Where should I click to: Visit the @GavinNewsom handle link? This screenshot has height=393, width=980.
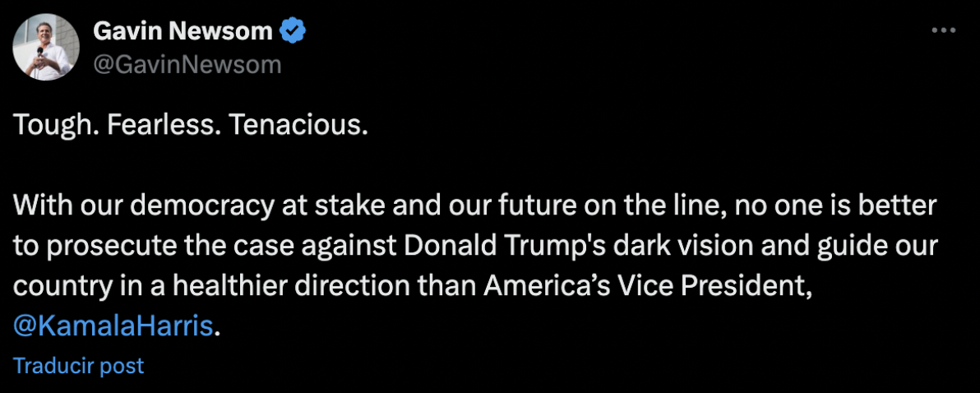pos(187,63)
